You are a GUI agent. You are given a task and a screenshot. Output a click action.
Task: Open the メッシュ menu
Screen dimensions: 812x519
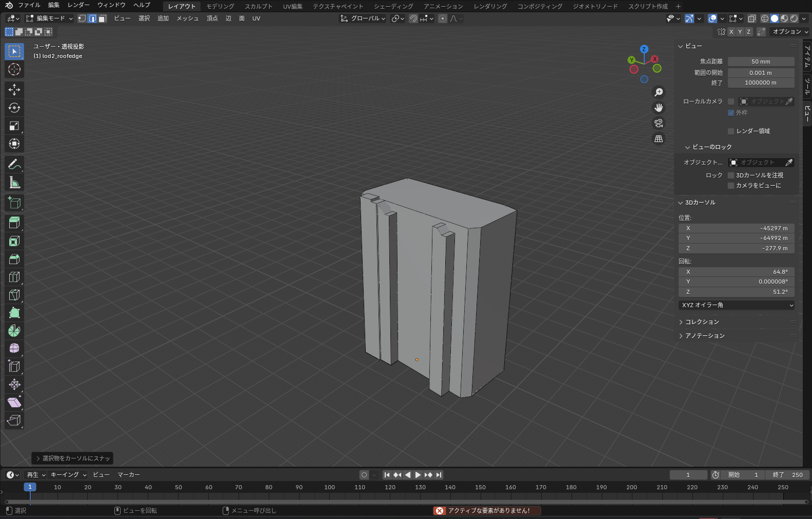coord(187,18)
